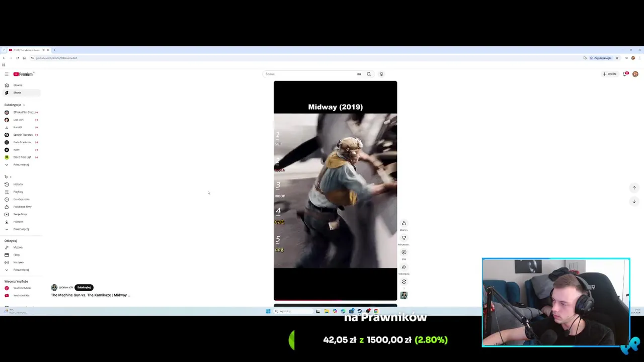The image size is (644, 362).
Task: Click the Machine Gun vs. Kamikaze title
Action: coord(91,295)
